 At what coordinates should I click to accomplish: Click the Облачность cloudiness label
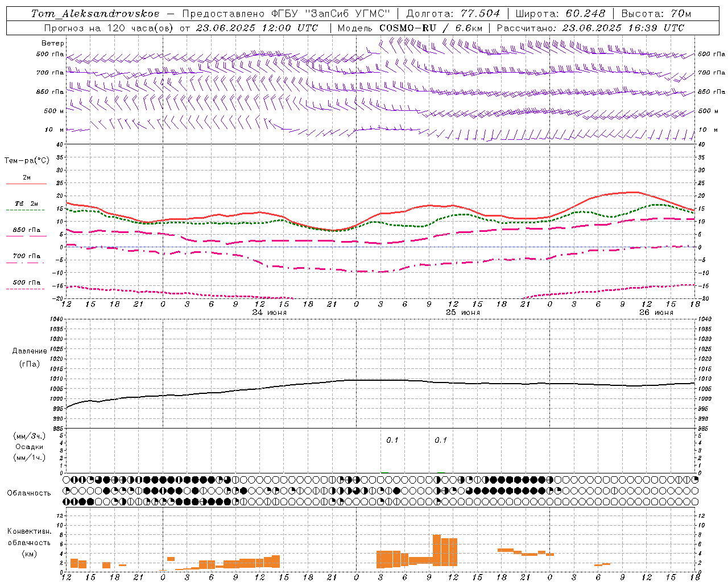point(29,493)
